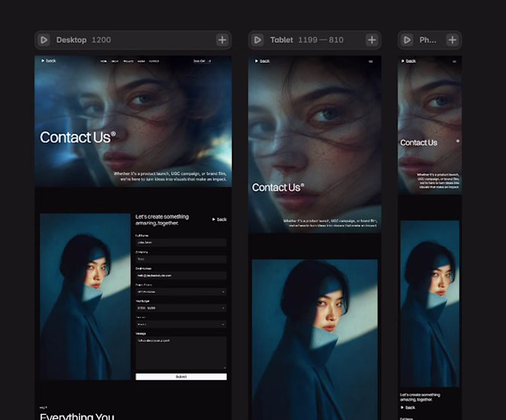Image resolution: width=506 pixels, height=420 pixels.
Task: Click first nav link in Desktop navbar
Action: click(103, 61)
